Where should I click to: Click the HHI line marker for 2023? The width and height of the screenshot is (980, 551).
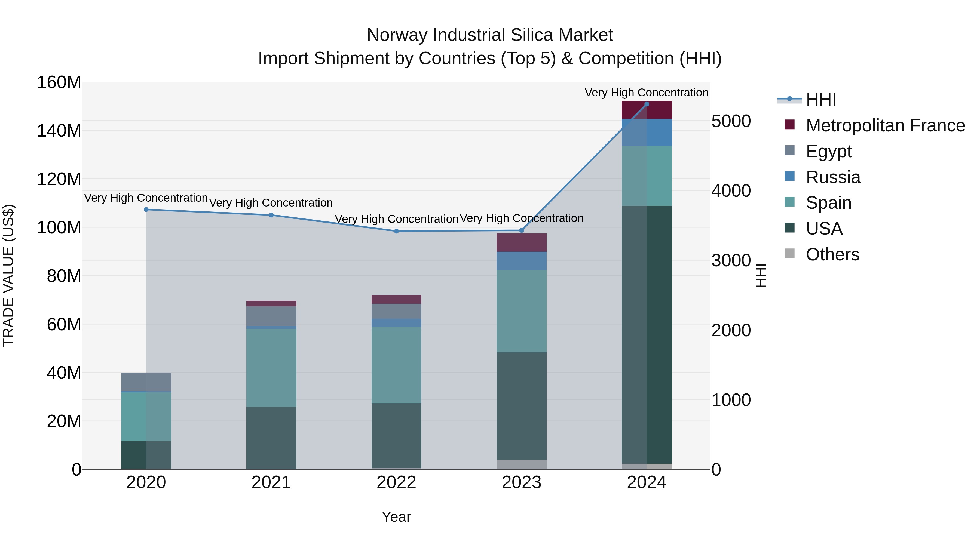click(522, 230)
